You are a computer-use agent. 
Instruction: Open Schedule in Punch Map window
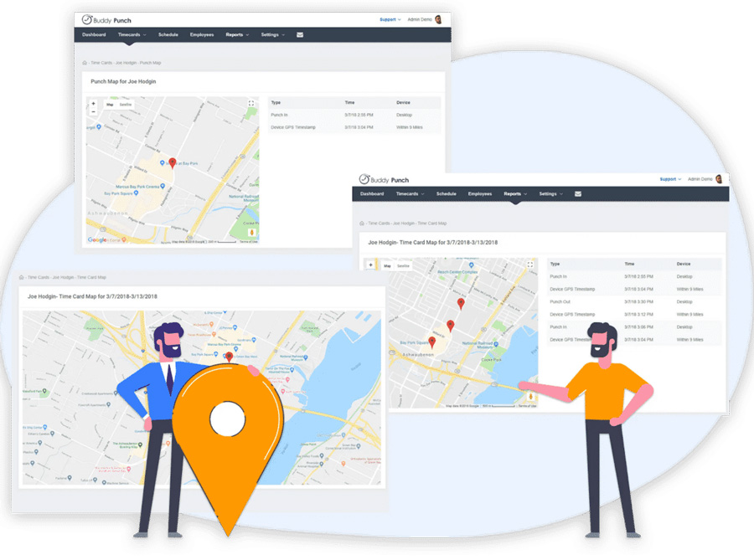[168, 34]
